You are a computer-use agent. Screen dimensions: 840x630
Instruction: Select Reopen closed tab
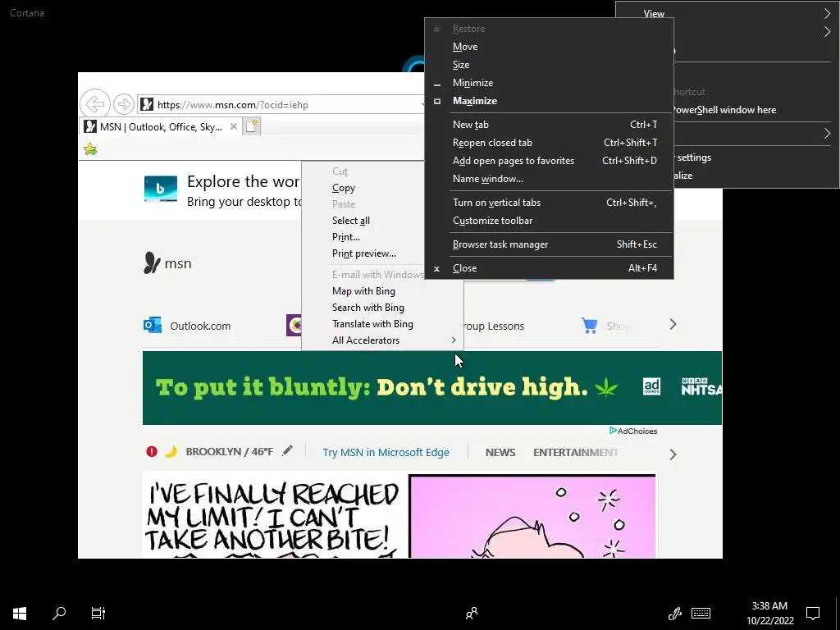[x=549, y=143]
